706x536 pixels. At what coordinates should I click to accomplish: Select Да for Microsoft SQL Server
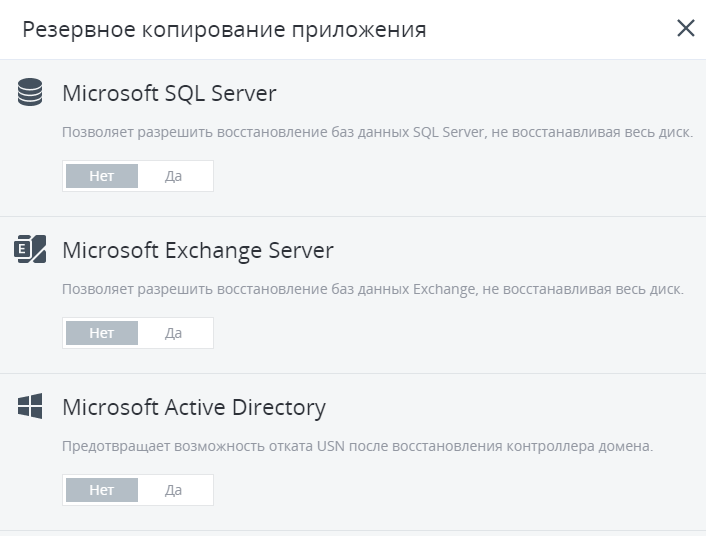174,176
